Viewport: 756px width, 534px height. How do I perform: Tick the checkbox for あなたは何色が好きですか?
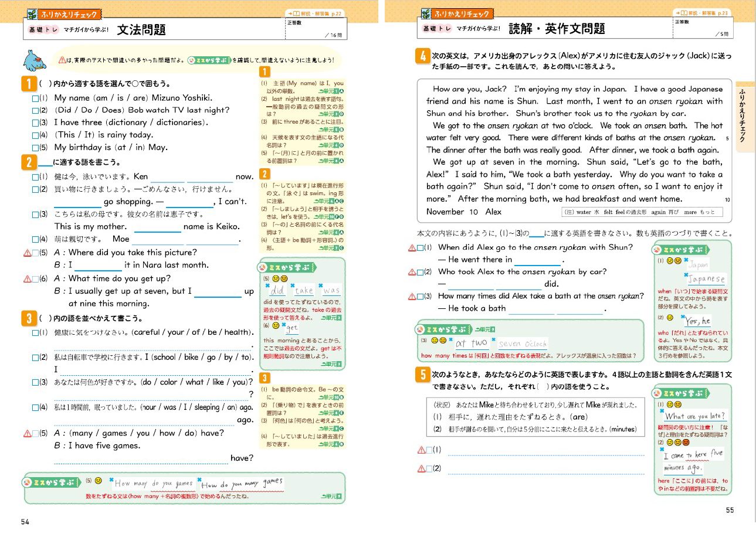[x=35, y=382]
